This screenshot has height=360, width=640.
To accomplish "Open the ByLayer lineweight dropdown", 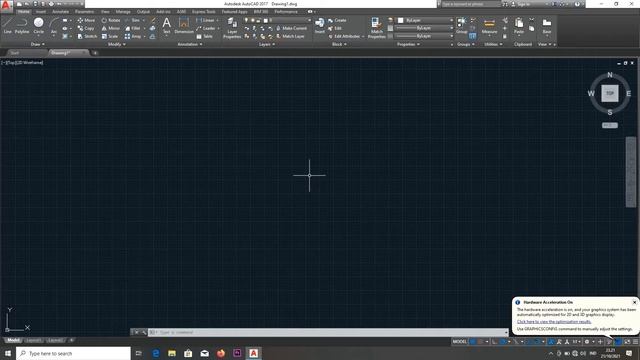I will coord(424,28).
